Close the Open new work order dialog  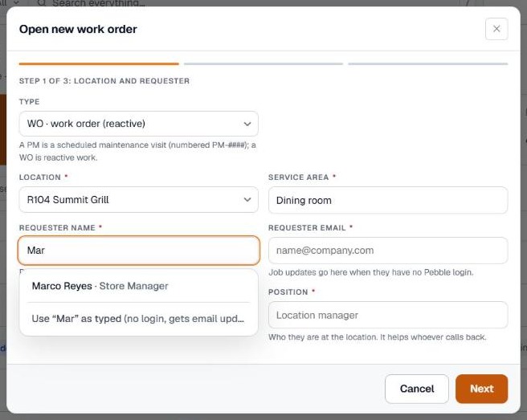click(x=496, y=29)
